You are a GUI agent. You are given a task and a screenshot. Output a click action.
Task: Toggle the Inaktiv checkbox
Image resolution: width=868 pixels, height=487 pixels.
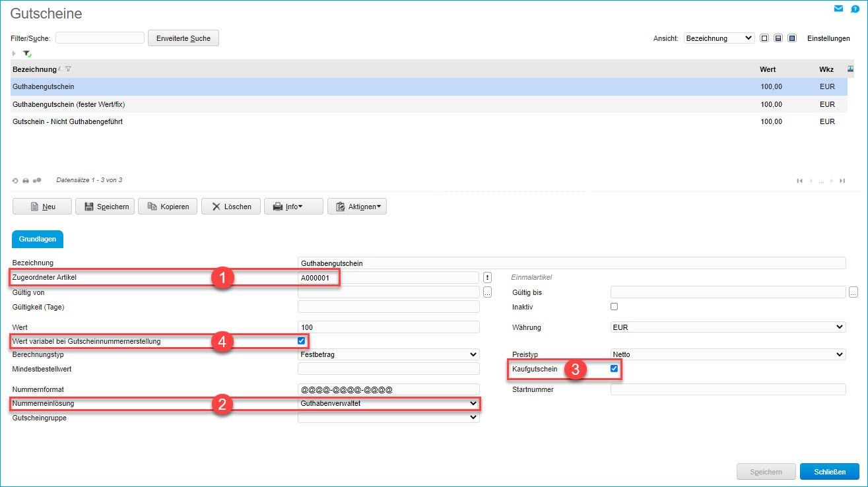(614, 307)
